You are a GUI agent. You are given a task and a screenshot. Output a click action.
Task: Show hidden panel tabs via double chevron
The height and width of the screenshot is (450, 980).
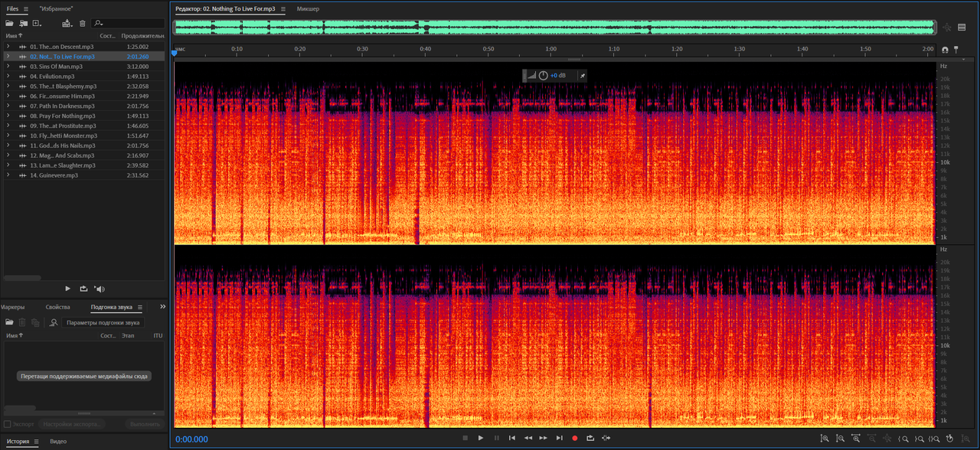[162, 306]
